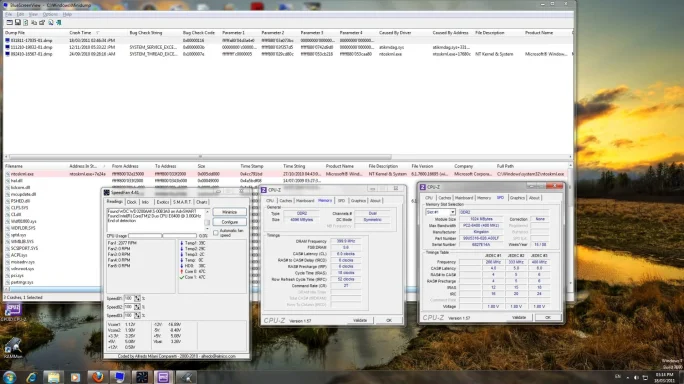Viewport: 684px width, 384px height.
Task: Click the Copy Selected Items toolbar icon
Action: click(34, 22)
